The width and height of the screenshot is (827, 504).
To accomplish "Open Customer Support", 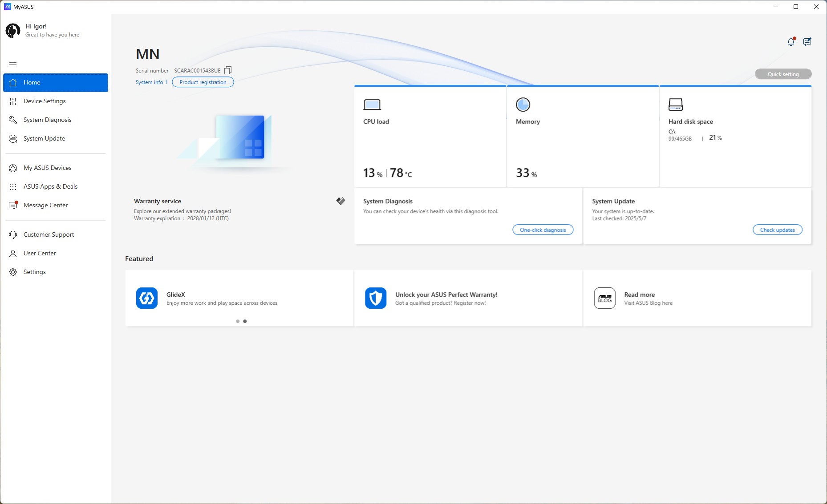I will pos(56,235).
